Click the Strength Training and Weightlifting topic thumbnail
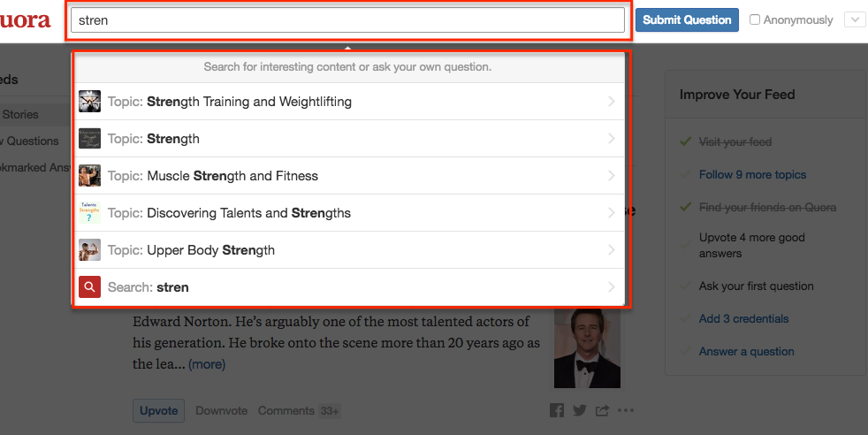The width and height of the screenshot is (868, 435). (x=89, y=102)
